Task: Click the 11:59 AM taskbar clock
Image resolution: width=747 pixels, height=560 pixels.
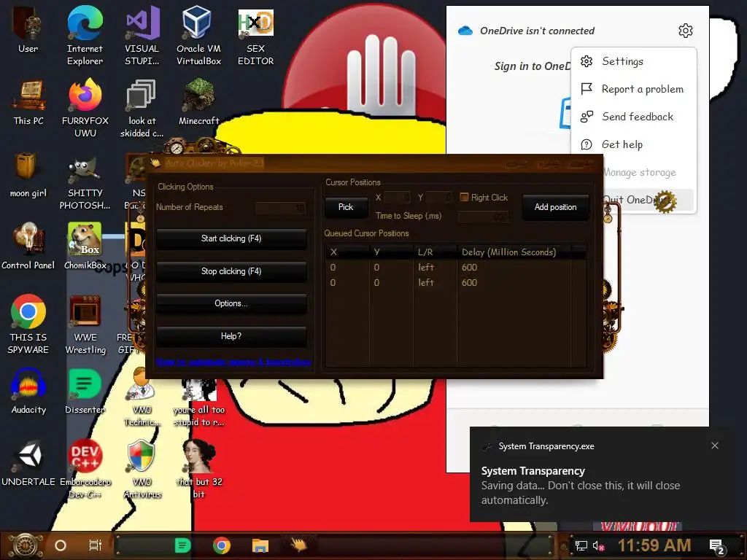Action: [x=654, y=545]
